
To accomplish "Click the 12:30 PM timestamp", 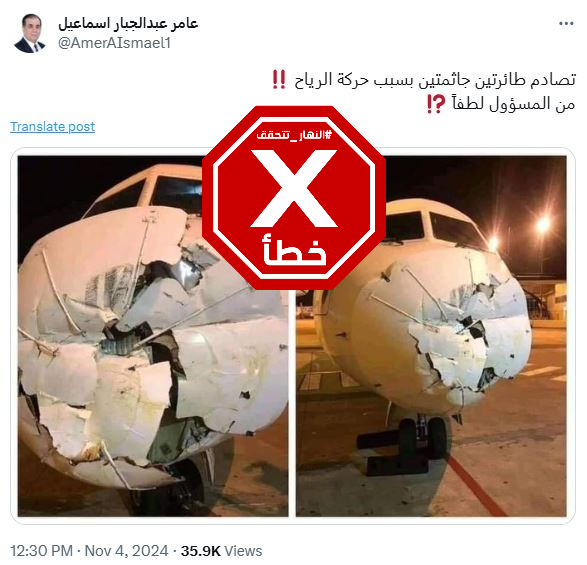I will [x=42, y=551].
